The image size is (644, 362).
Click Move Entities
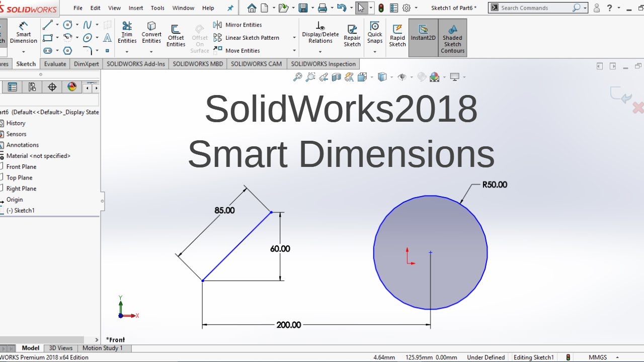[x=237, y=51]
